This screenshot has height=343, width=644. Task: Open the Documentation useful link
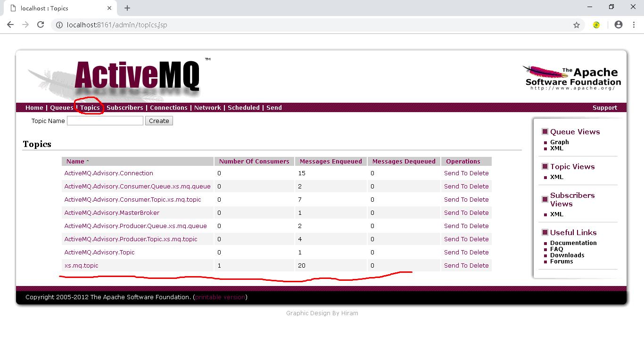573,243
